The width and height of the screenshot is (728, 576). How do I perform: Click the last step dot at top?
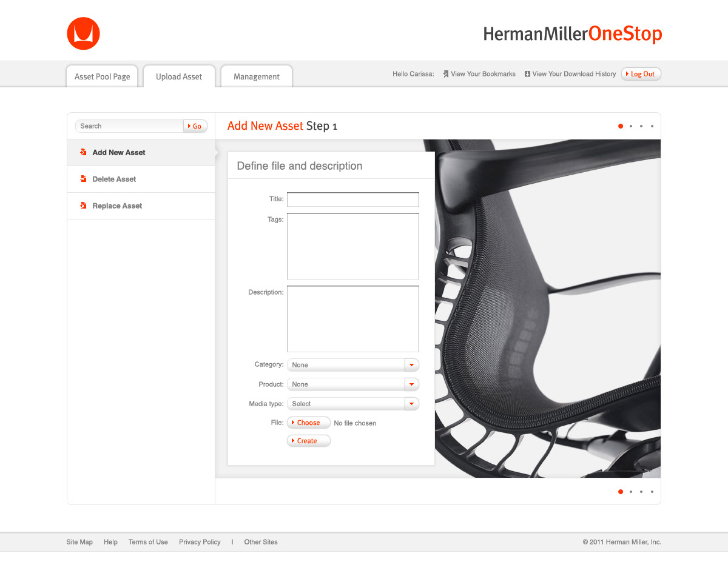[x=652, y=126]
